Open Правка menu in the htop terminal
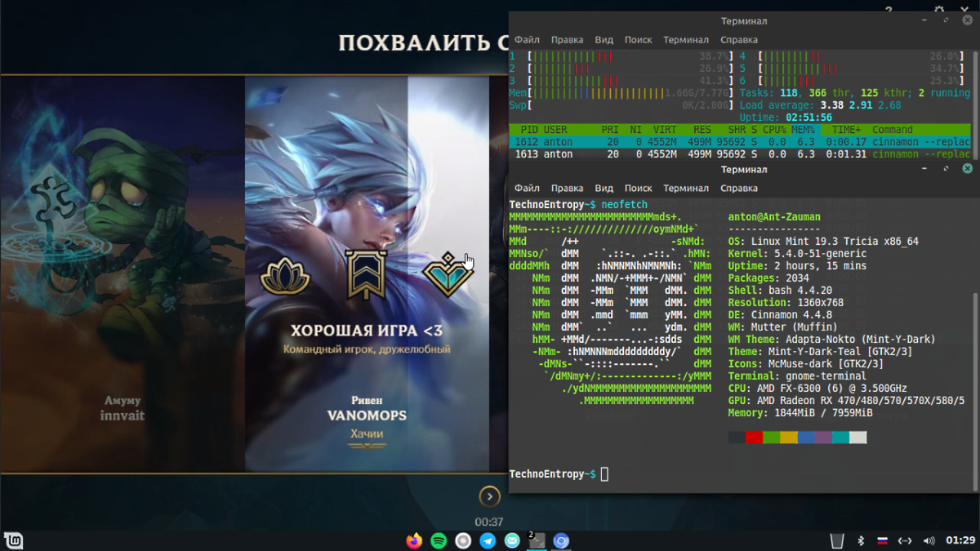This screenshot has width=980, height=551. click(x=567, y=40)
